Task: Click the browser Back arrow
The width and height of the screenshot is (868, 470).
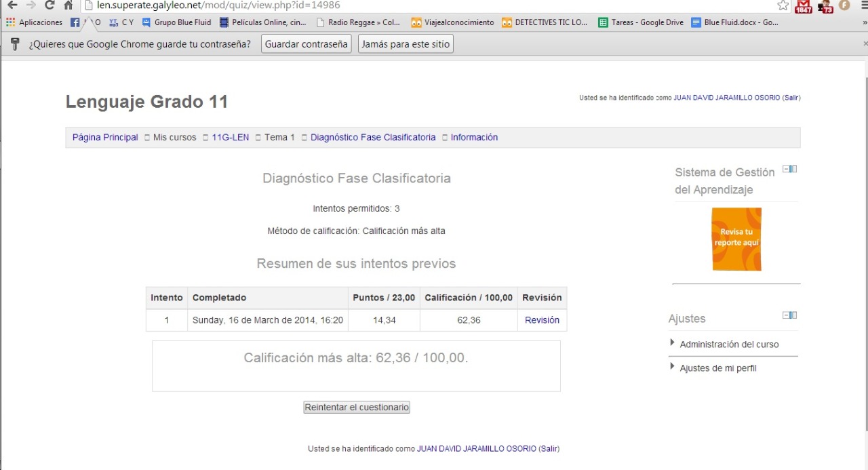Action: 12,5
